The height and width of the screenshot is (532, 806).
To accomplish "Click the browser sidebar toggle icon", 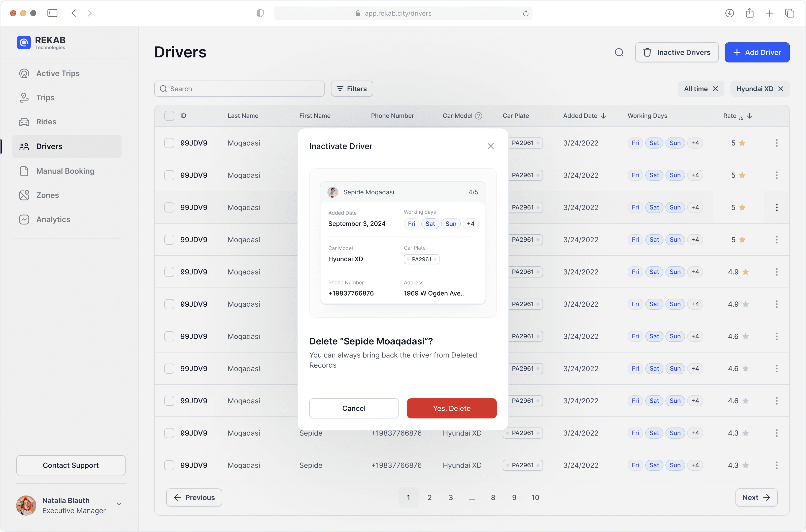I will [52, 13].
